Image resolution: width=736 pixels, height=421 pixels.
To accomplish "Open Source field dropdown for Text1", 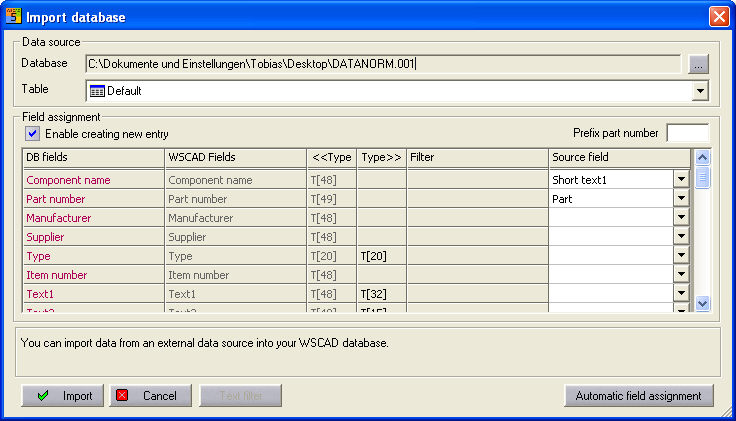I will 681,293.
